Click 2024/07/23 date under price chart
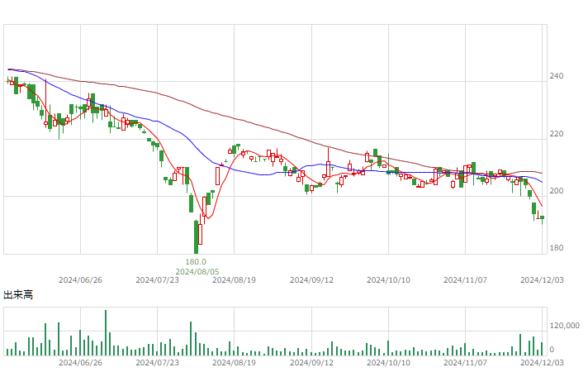This screenshot has width=588, height=372. click(158, 280)
